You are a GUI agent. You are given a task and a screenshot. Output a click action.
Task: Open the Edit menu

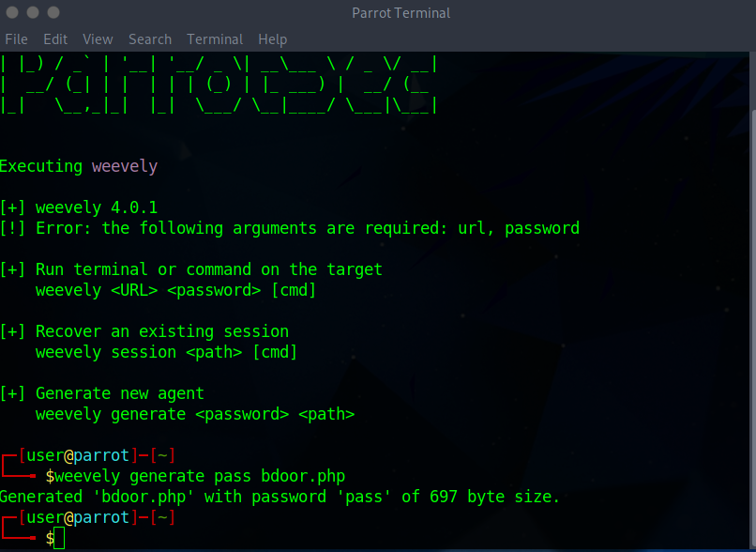[x=54, y=39]
